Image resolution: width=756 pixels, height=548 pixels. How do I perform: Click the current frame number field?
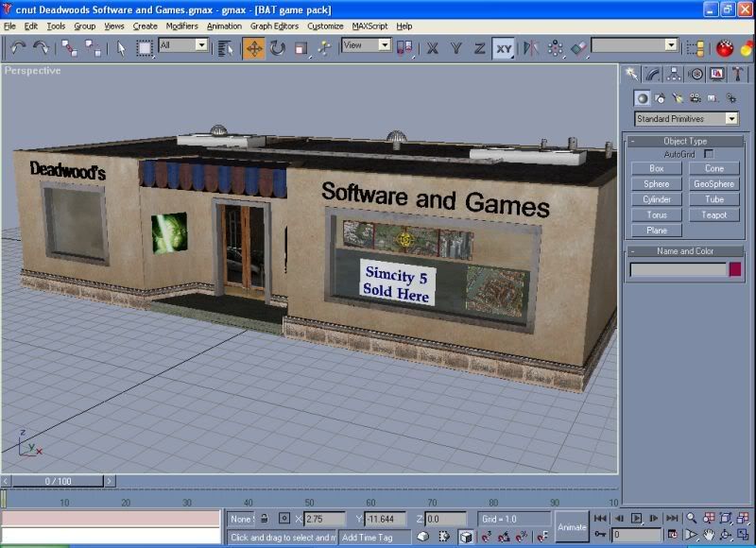pos(636,535)
